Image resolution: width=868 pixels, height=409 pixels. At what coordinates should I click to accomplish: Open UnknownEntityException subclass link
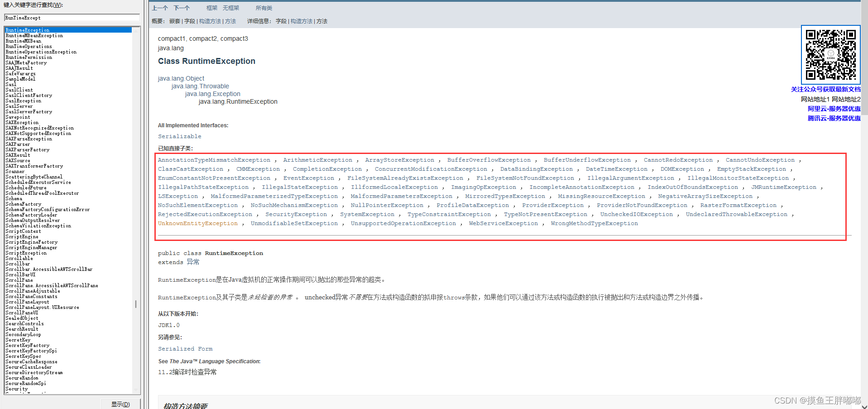[198, 223]
